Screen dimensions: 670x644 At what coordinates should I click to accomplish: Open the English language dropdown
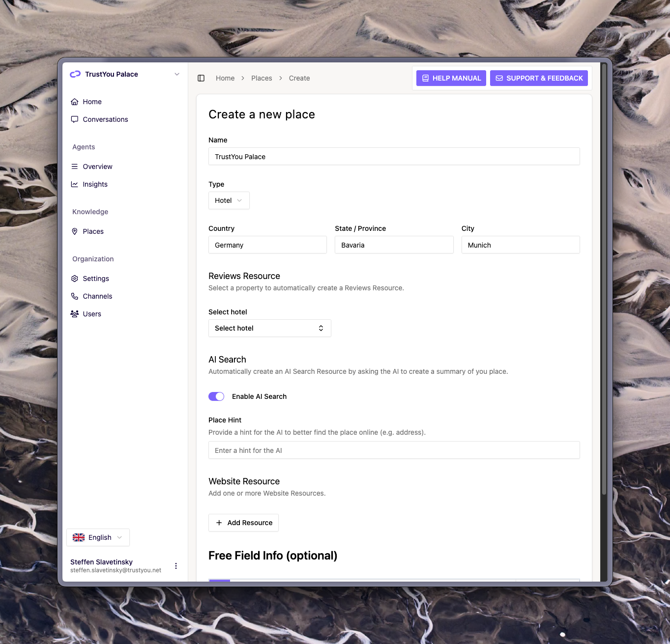click(98, 537)
